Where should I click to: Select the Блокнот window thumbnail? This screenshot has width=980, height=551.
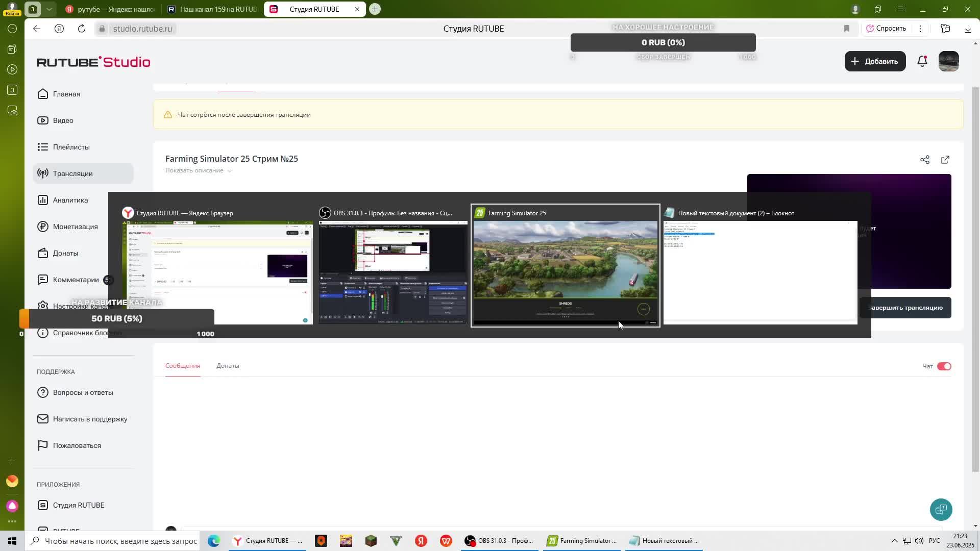(x=761, y=266)
